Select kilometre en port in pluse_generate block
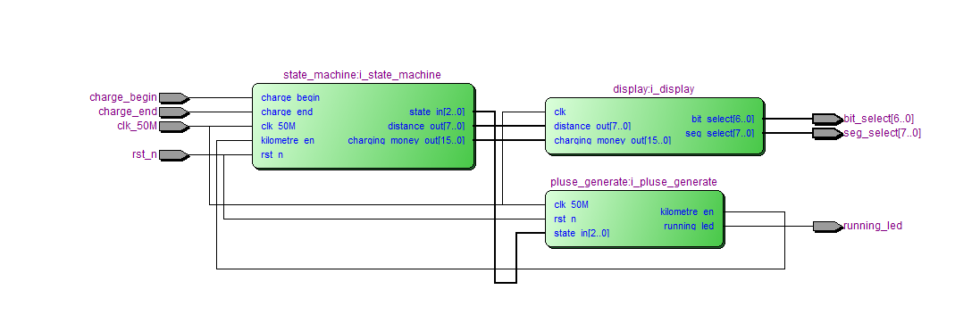This screenshot has width=980, height=323. pos(687,211)
